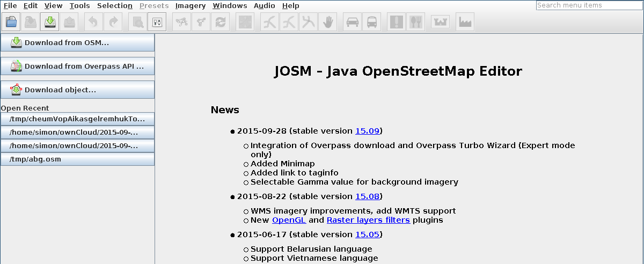Open recent file /tmp/cheumVopAikasgelremhukTo...
The image size is (644, 264).
[x=77, y=119]
